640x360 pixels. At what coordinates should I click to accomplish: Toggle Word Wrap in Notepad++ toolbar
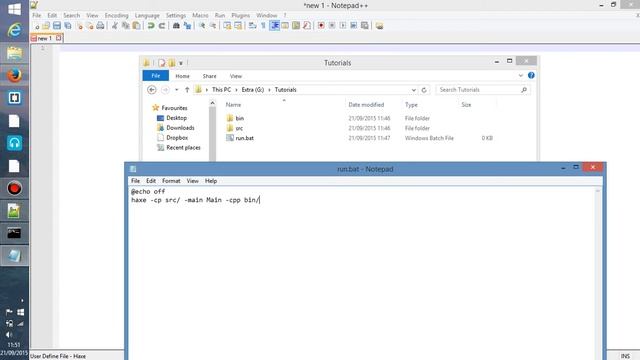252,26
